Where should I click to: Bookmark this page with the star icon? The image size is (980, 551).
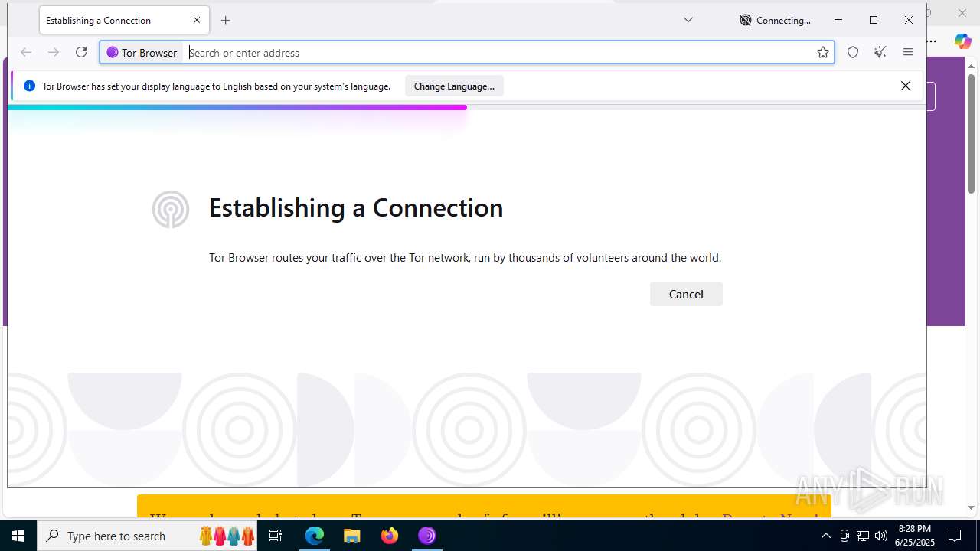823,52
